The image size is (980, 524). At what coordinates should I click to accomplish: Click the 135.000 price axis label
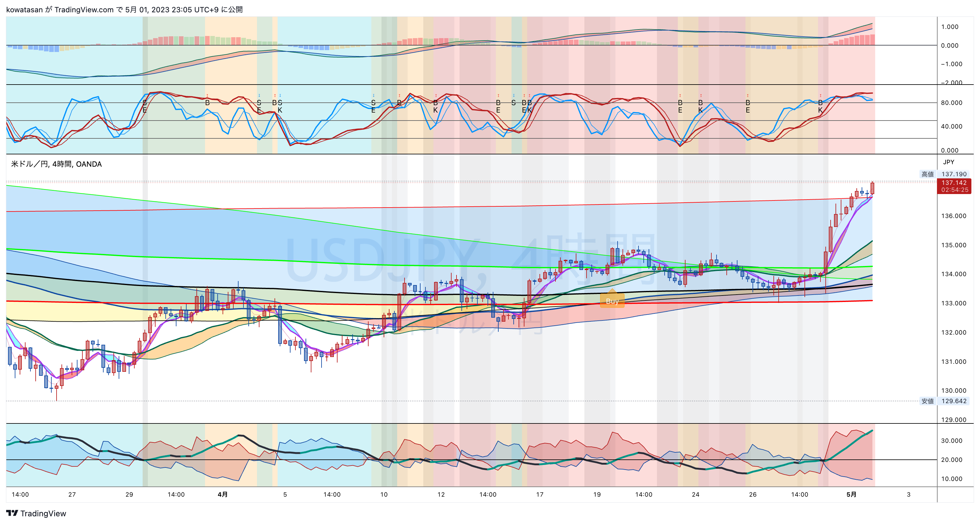click(x=953, y=245)
